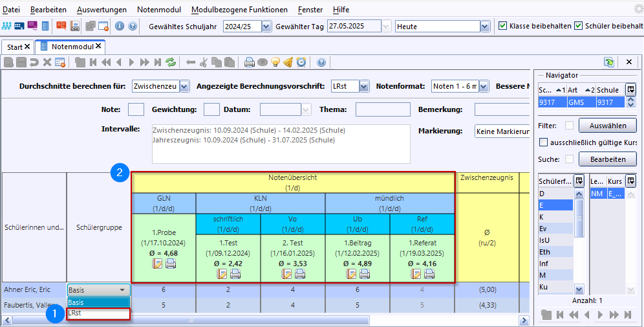Viewport: 644px width, 327px height.
Task: Open the edit notepad icon under 2. Test
Action: pos(286,274)
